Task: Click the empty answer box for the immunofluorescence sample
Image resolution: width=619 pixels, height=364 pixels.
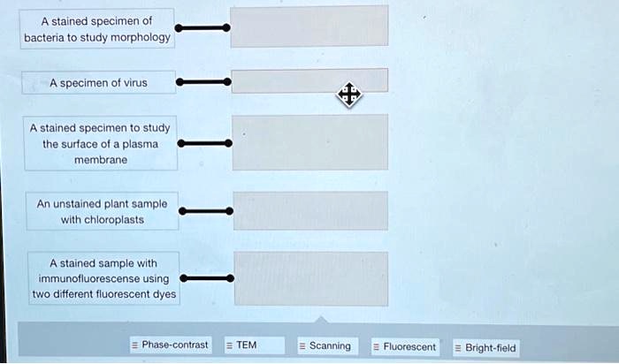Action: (x=309, y=279)
